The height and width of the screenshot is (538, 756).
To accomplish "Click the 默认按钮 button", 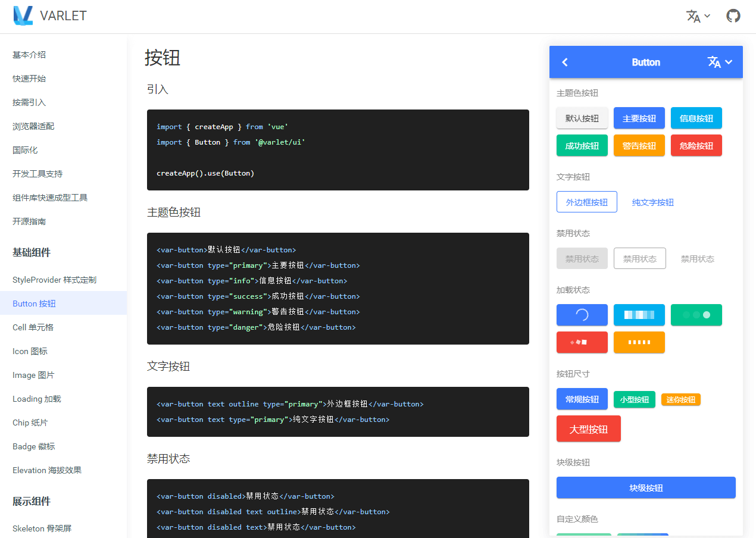I will (x=582, y=118).
